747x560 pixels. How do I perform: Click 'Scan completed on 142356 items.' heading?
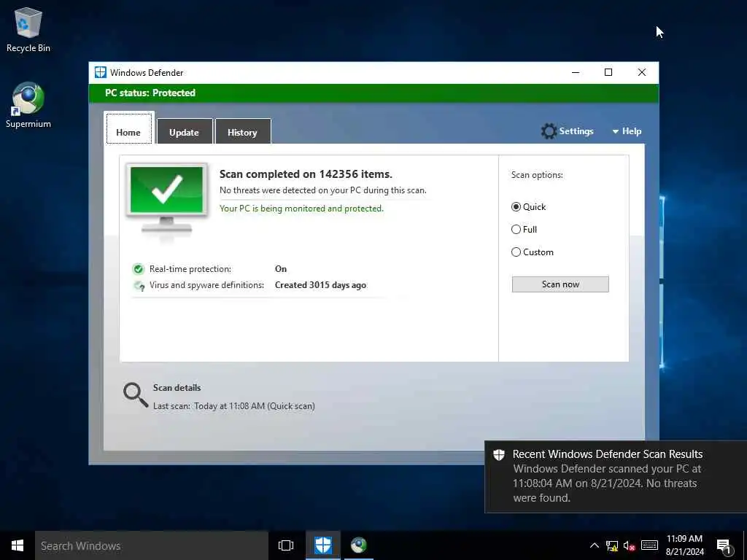306,174
